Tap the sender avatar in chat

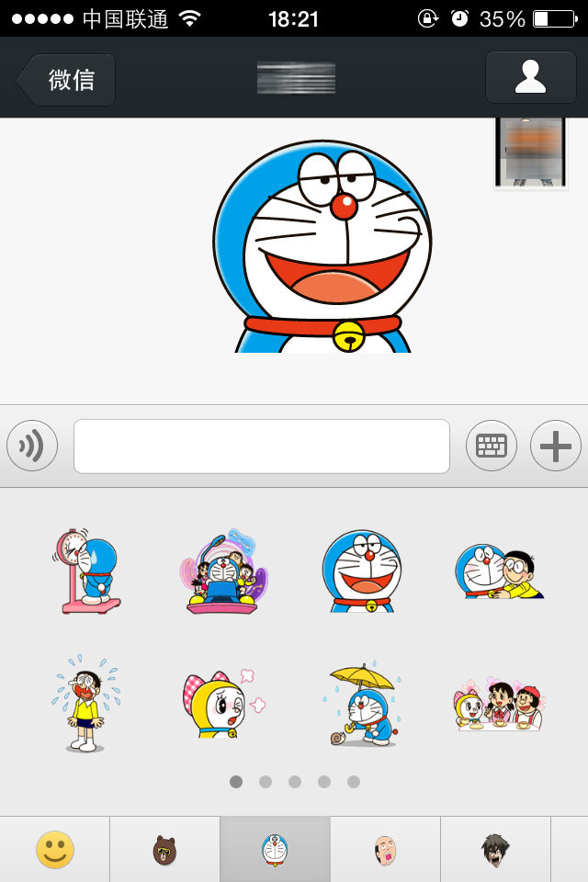[530, 153]
